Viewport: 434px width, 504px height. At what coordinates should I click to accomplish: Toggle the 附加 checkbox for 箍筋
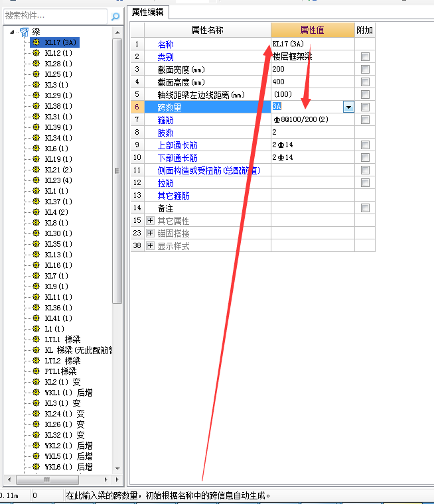tap(365, 119)
